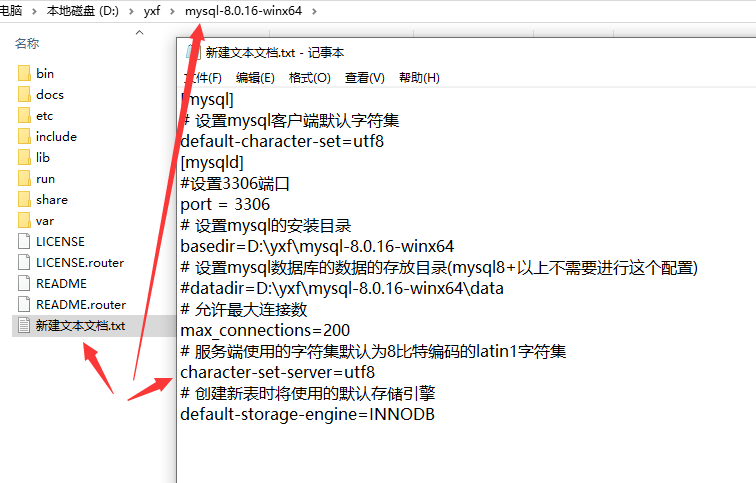The height and width of the screenshot is (483, 756).
Task: Click the 本地磁盘 (D:) breadcrumb
Action: [x=82, y=11]
